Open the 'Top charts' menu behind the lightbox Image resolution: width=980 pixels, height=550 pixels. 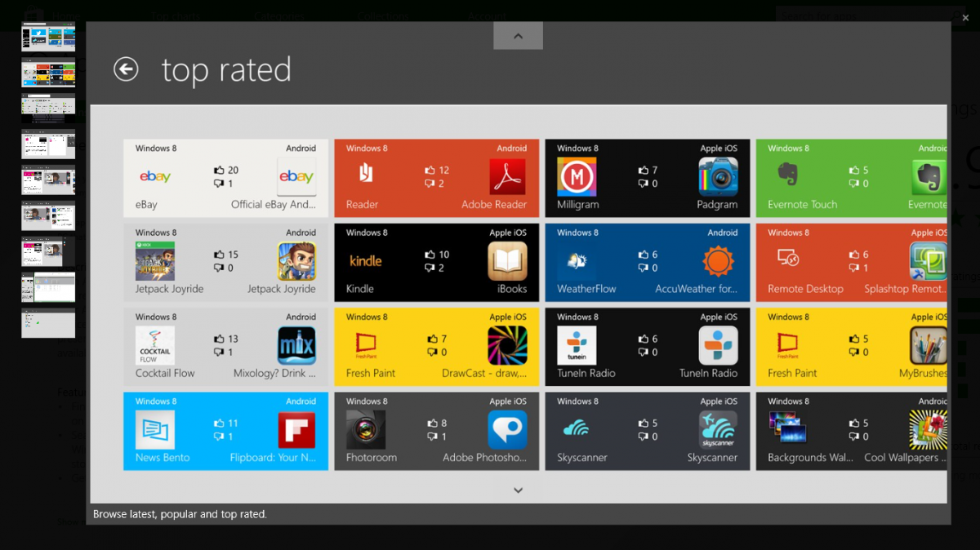pos(175,16)
